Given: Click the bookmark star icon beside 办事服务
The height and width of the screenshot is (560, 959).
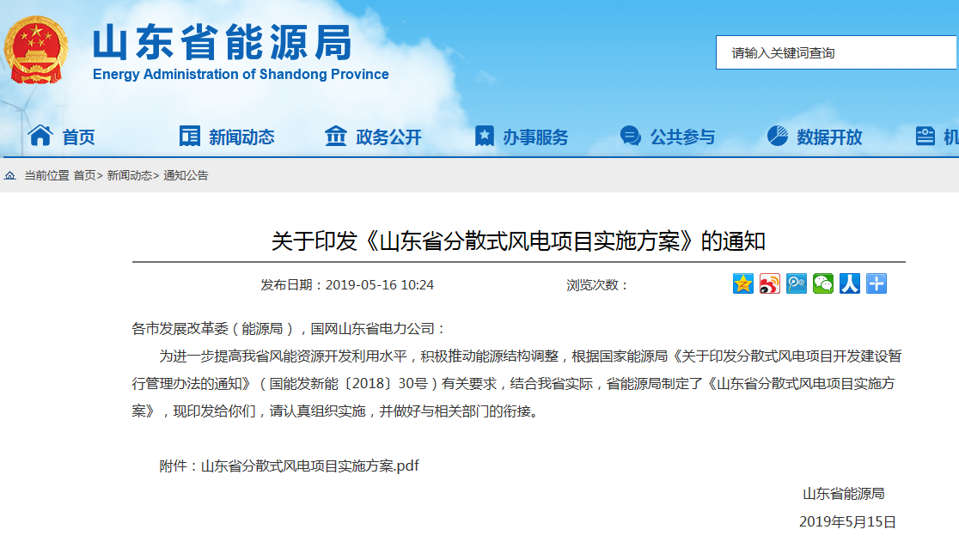Looking at the screenshot, I should [484, 136].
